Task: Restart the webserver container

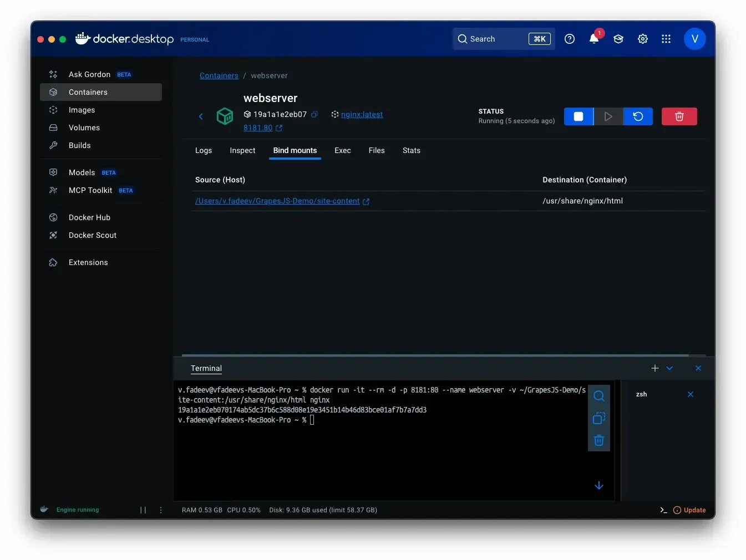Action: tap(638, 116)
